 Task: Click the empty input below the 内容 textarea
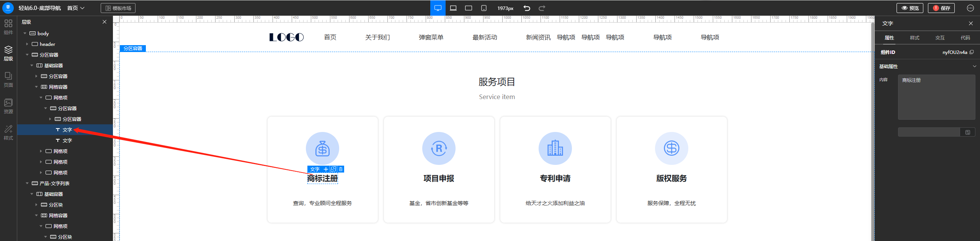pos(929,132)
